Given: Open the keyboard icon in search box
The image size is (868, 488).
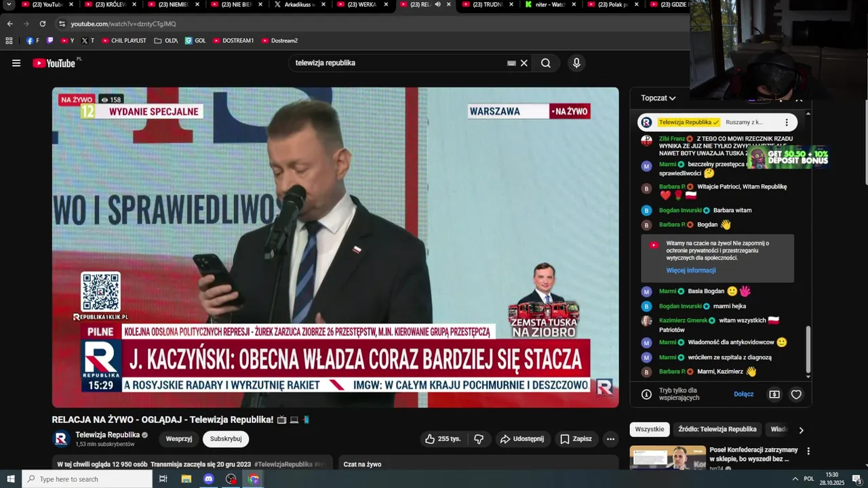Looking at the screenshot, I should (x=511, y=63).
